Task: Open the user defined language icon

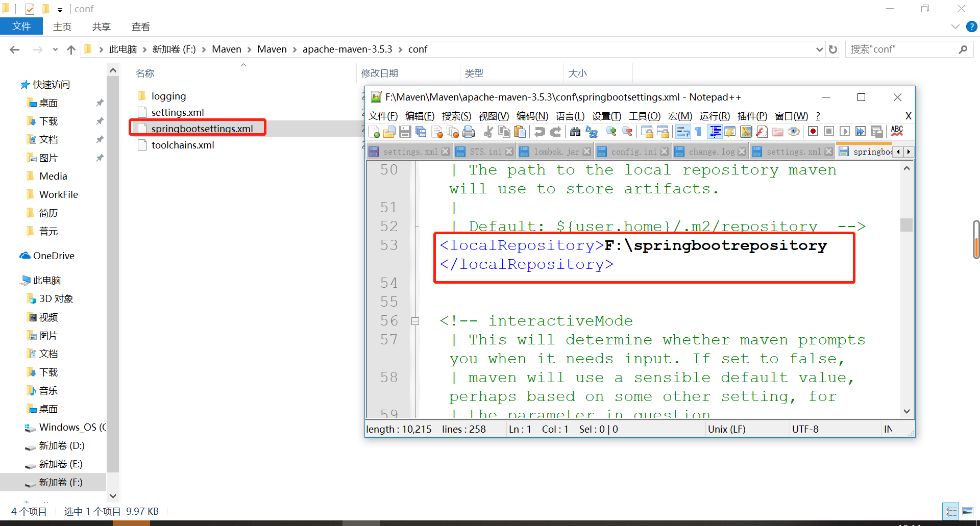Action: pos(730,132)
